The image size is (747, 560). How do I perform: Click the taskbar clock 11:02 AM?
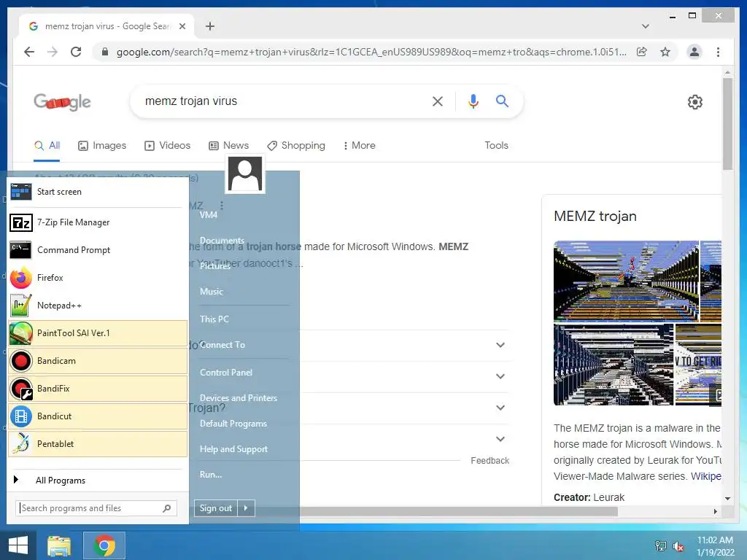pos(715,540)
